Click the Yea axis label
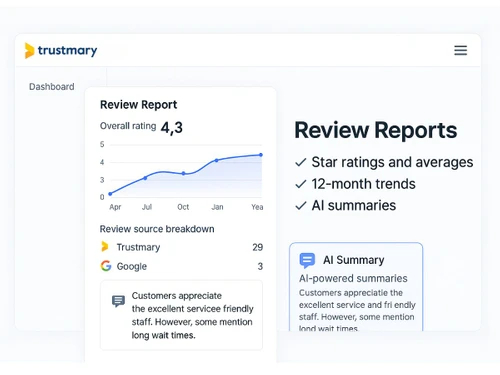 point(257,207)
